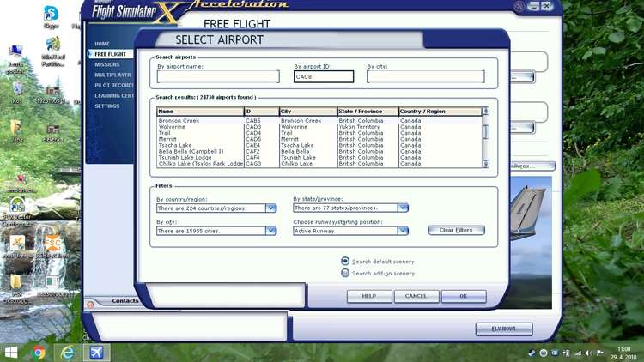Open the FSX vector Configurator desktop shortcut
Screen dimensions: 644x362
click(17, 211)
